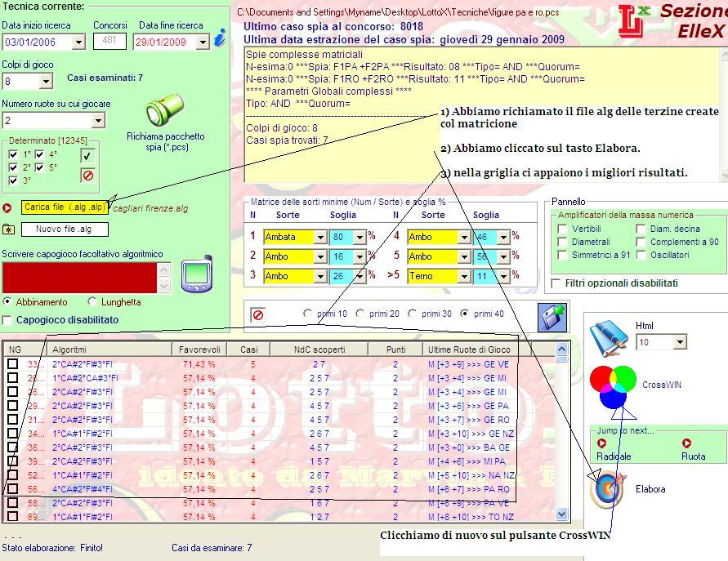Click the 71,43 % Favorevoli cell

[199, 364]
